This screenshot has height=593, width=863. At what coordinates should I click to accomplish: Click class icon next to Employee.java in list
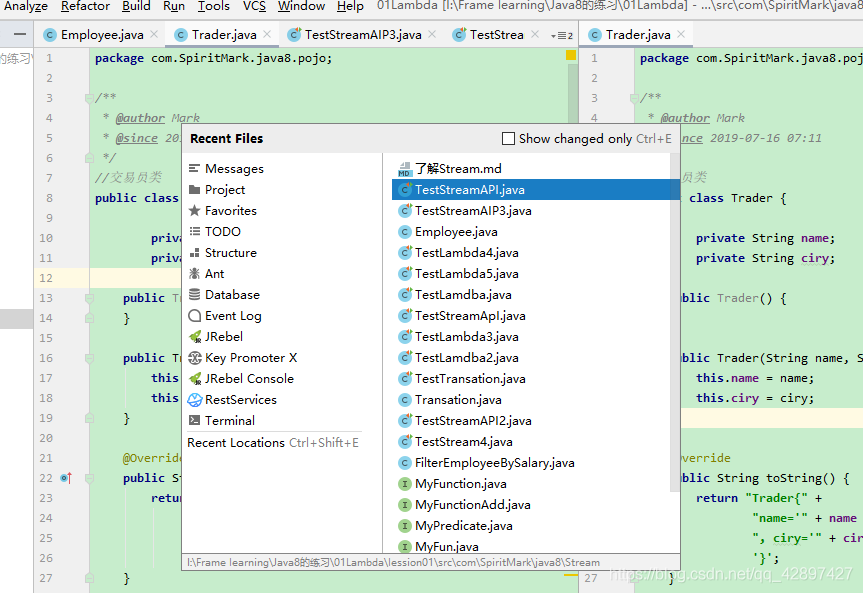pyautogui.click(x=405, y=232)
